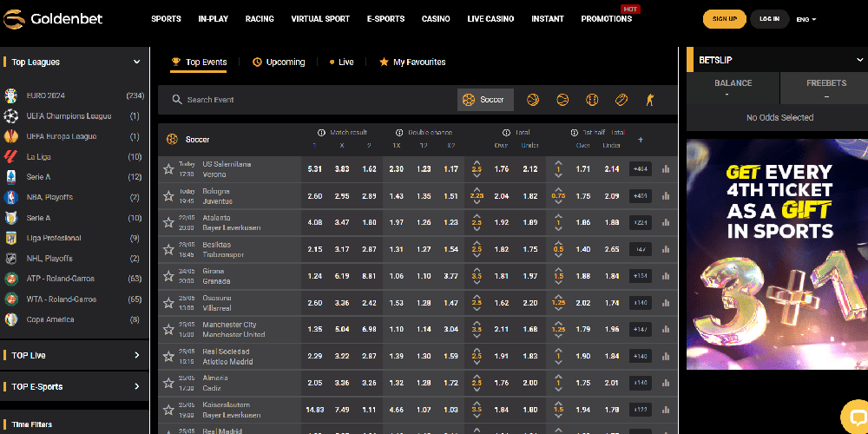Toggle favourite star for Besiktas vs Trabzonspor
Screen dimensions: 868x434
click(168, 249)
